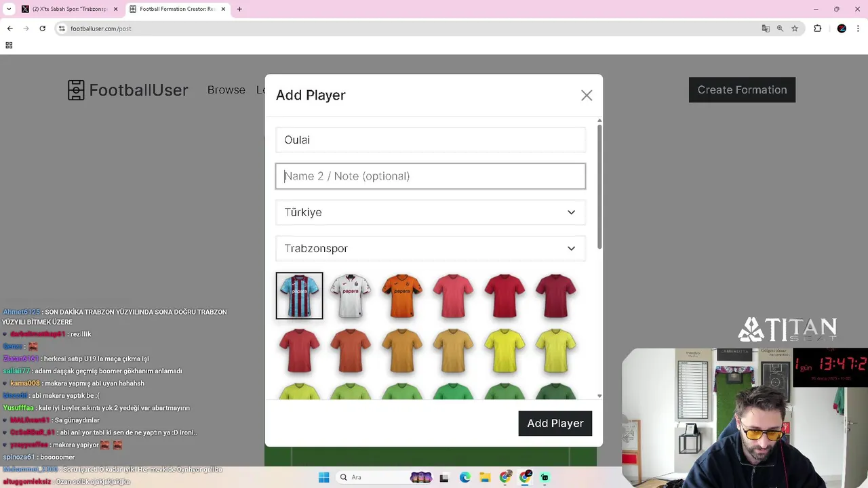
Task: Click the FootballUser logo
Action: click(x=127, y=89)
